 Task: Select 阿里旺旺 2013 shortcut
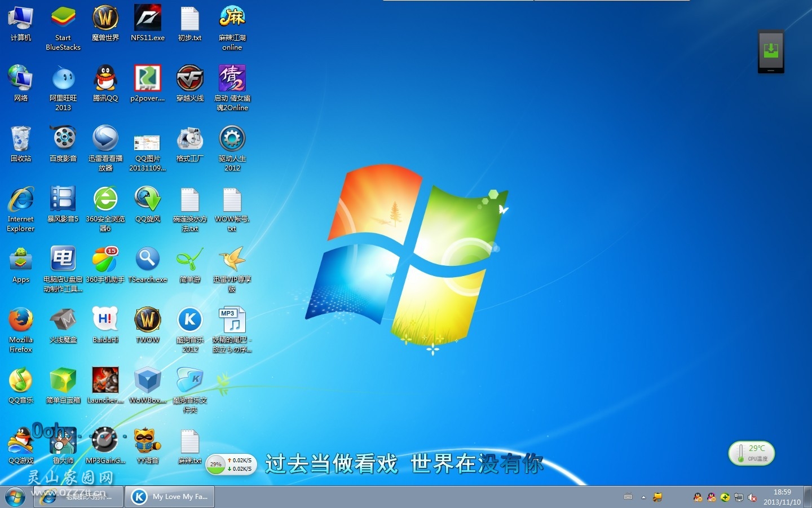click(63, 89)
